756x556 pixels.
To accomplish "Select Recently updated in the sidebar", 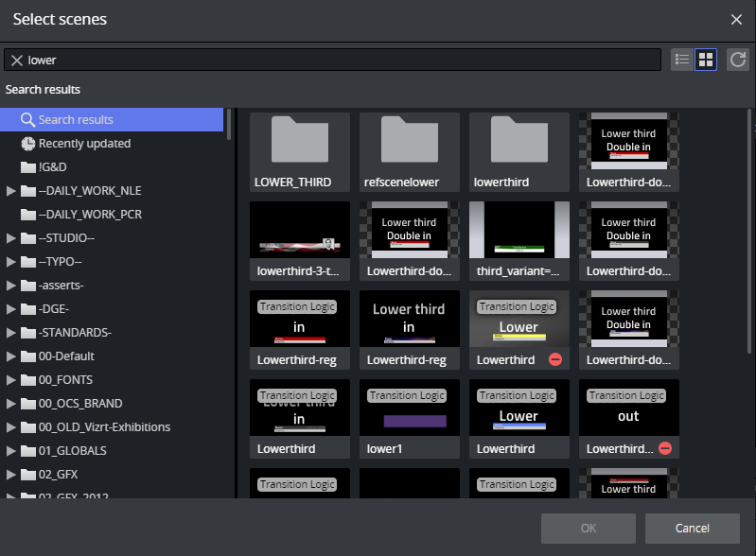I will click(x=84, y=144).
